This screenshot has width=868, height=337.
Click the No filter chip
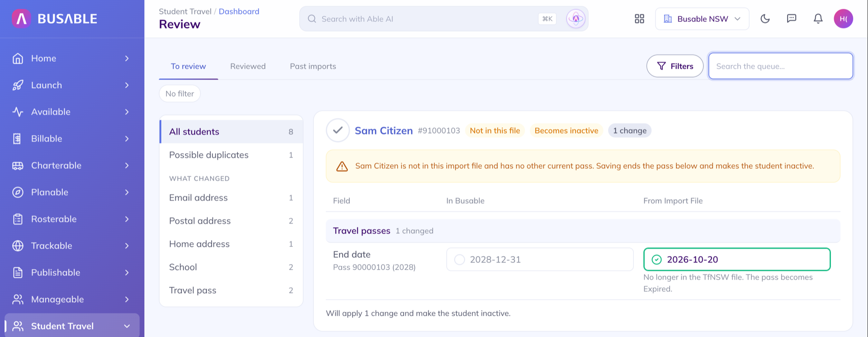[x=180, y=94]
